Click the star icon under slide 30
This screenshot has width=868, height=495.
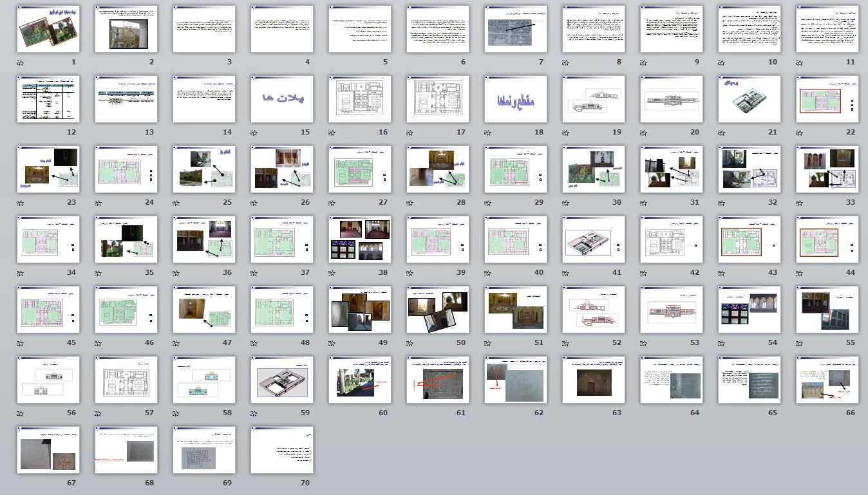(x=566, y=203)
